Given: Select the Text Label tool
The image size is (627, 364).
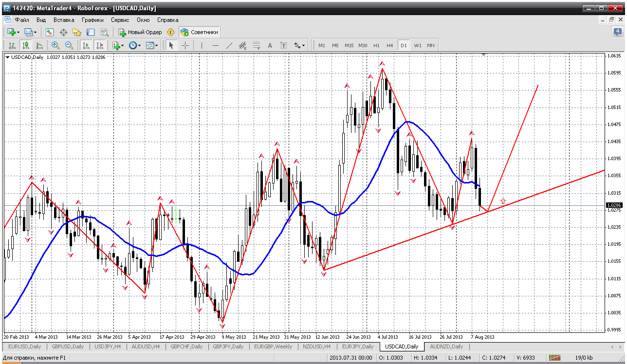Looking at the screenshot, I should (284, 45).
